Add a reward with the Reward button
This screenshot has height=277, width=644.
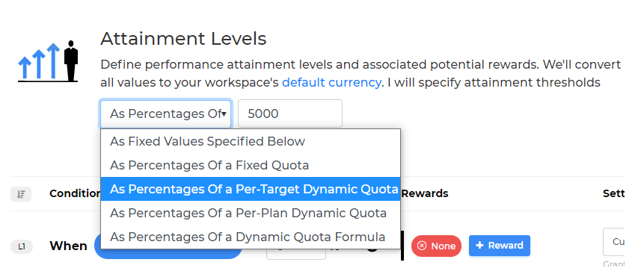click(x=500, y=246)
